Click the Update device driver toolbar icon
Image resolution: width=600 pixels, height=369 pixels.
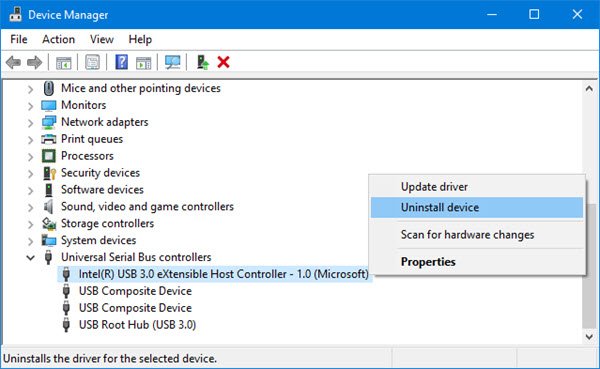(x=202, y=62)
